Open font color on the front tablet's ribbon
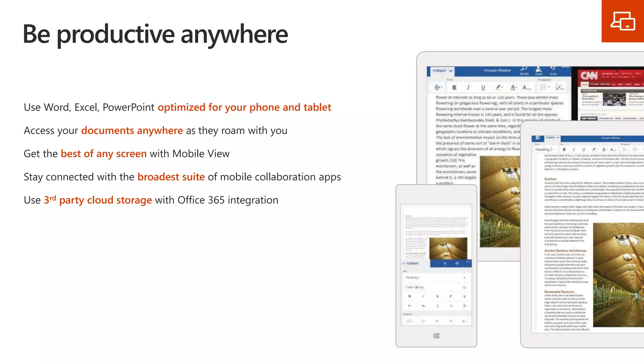 point(604,150)
